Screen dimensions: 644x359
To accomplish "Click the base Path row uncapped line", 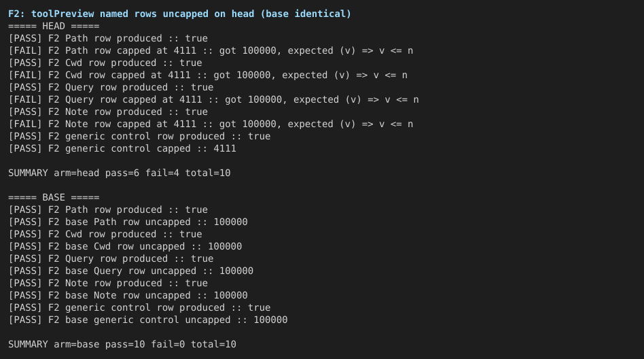I will [x=128, y=222].
